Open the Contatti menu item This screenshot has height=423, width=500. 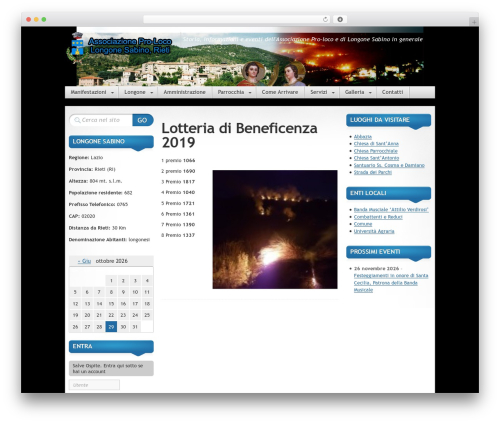click(x=392, y=92)
